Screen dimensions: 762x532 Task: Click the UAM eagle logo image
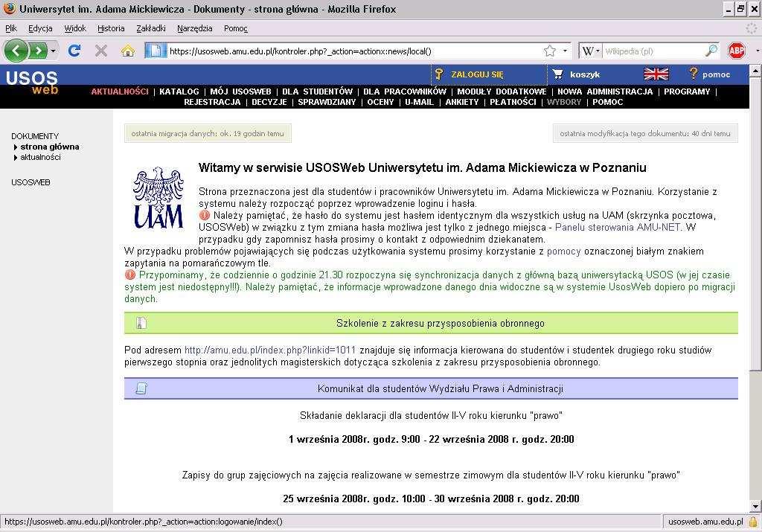pos(159,198)
